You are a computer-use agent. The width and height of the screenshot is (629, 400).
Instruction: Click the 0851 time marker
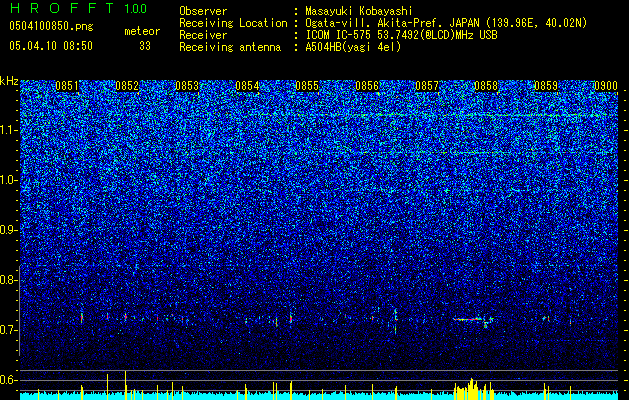pos(67,86)
